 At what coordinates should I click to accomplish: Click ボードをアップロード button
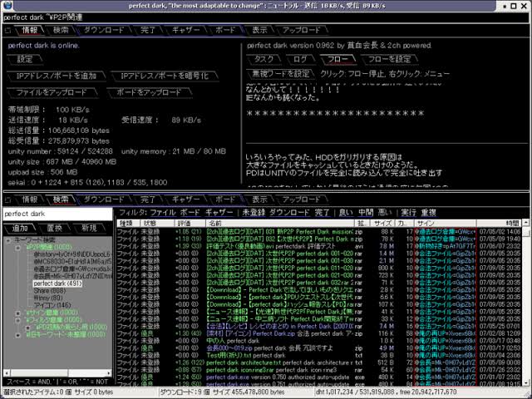coord(149,92)
